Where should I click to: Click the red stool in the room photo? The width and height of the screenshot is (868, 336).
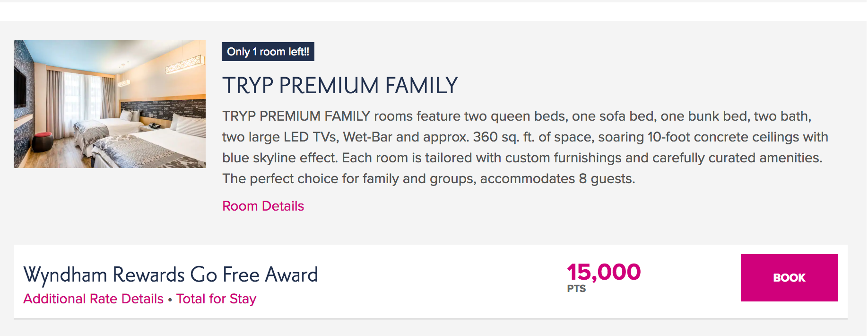pos(43,141)
